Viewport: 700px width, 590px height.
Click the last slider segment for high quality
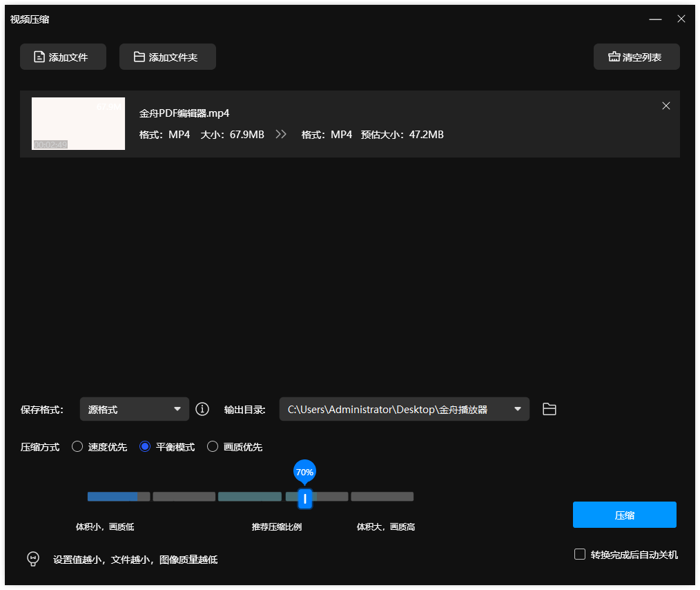[x=382, y=497]
